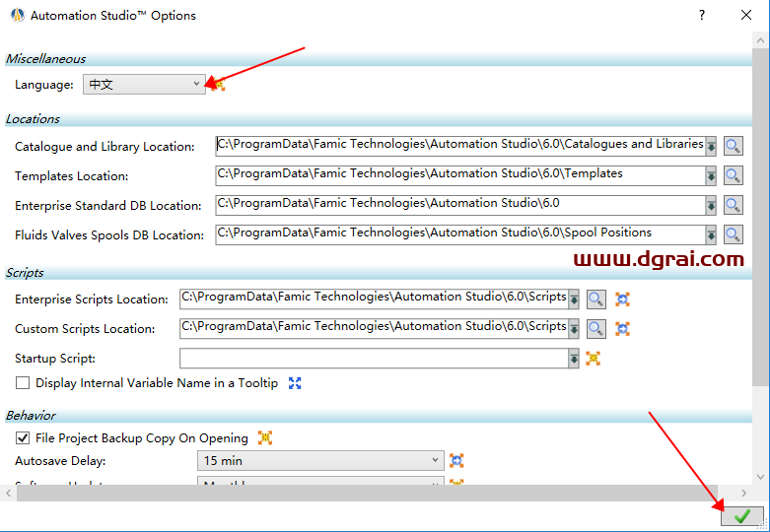Click into Templates Location path field
Screen dimensions: 770x532
[x=460, y=175]
